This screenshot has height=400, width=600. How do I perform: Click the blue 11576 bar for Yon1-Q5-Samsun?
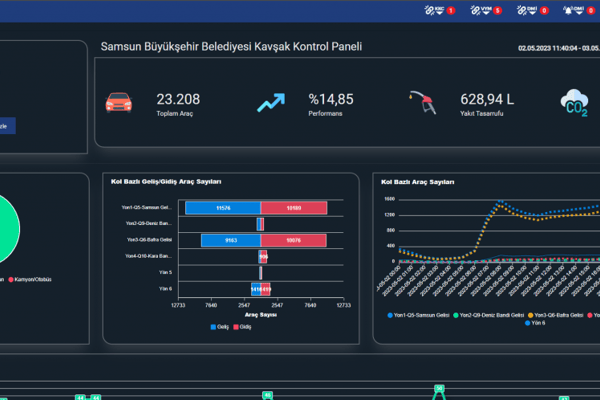point(223,208)
